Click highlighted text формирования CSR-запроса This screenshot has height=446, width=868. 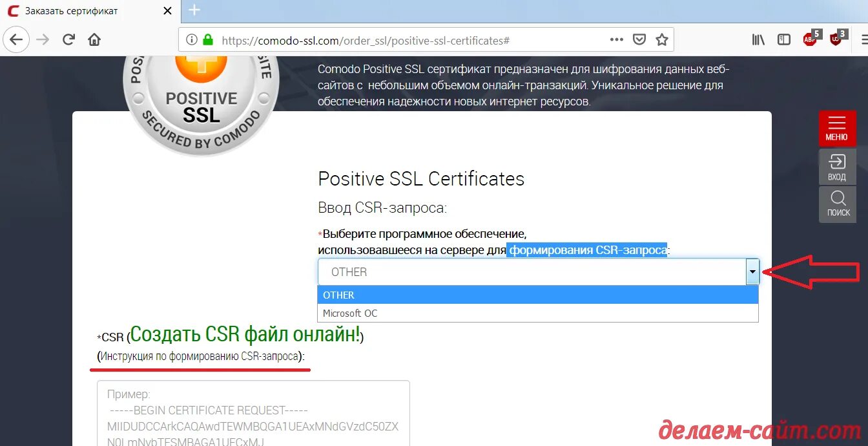point(587,250)
